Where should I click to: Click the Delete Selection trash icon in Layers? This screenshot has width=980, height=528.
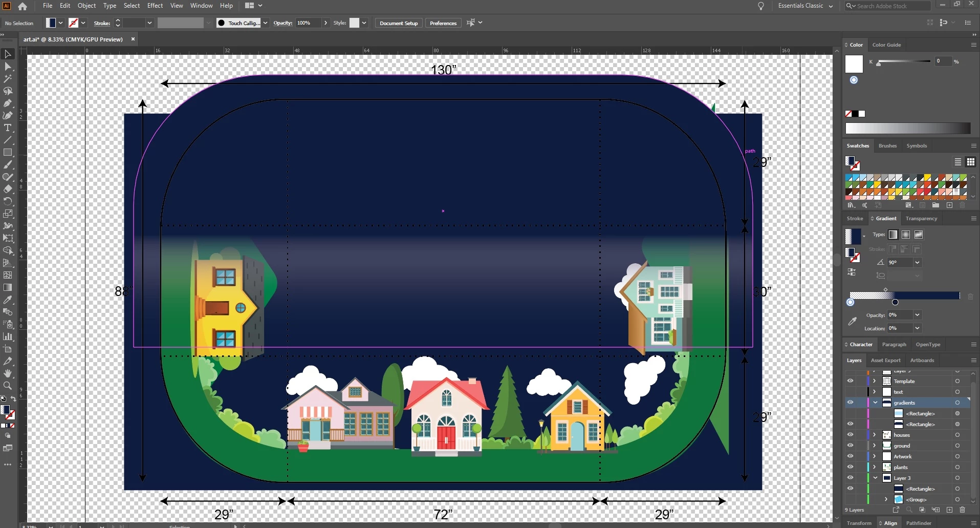click(962, 510)
